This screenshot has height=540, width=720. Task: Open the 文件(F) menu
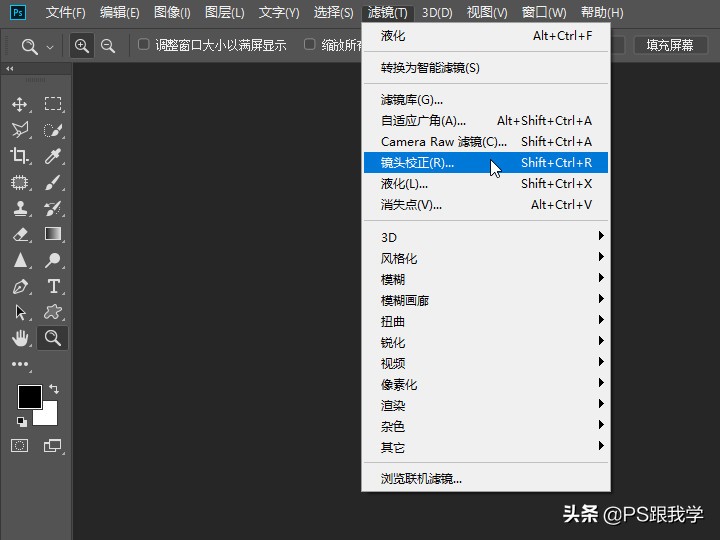(x=66, y=12)
